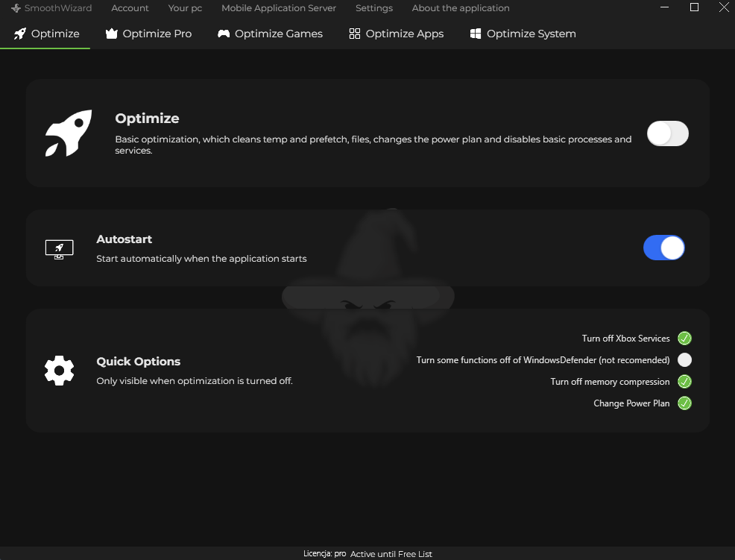
Task: Click the Quick Options gear icon
Action: click(x=60, y=371)
